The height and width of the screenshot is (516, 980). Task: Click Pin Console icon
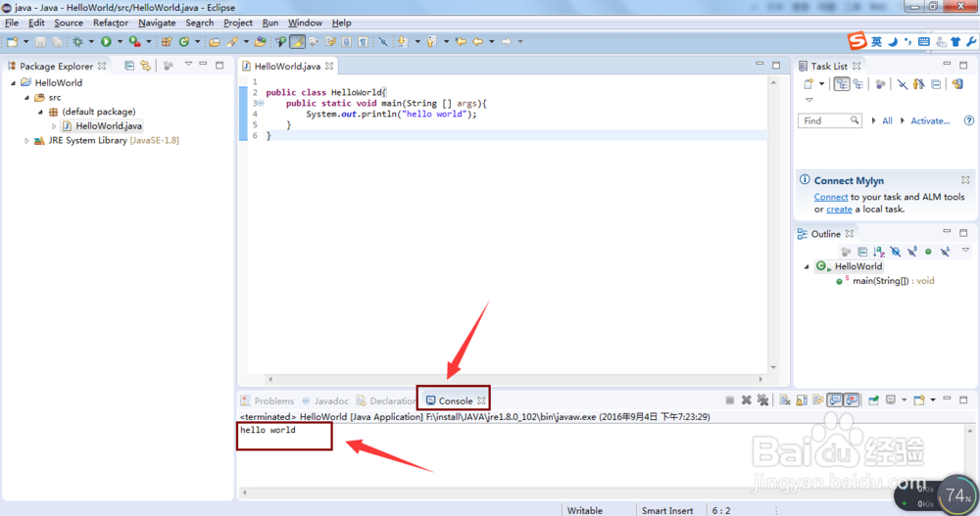874,400
